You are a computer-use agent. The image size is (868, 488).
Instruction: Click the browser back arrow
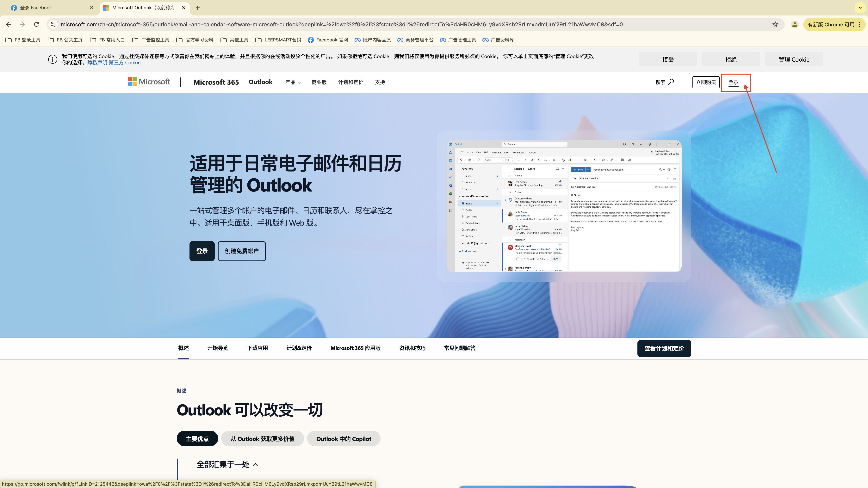[x=9, y=24]
